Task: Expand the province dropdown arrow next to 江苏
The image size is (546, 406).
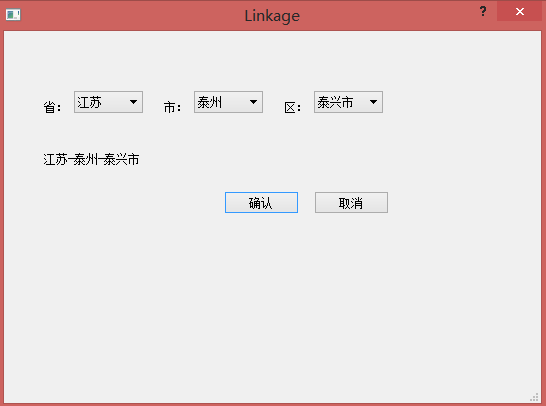Action: 133,102
